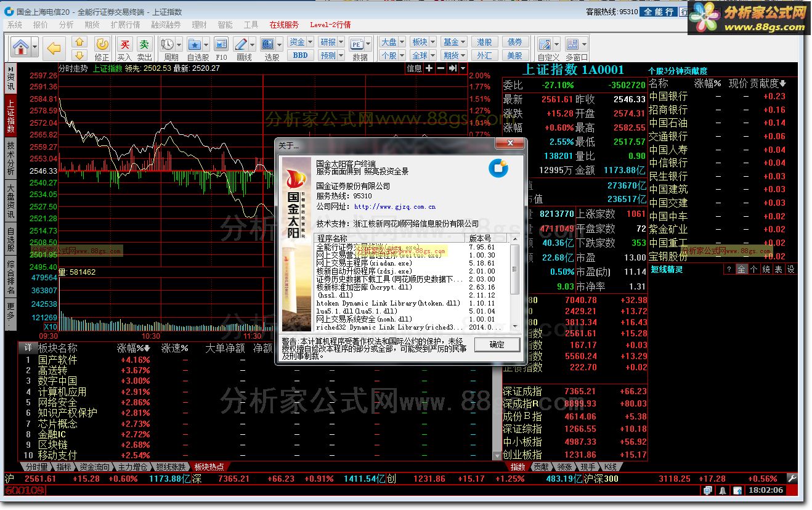812x510 pixels.
Task: Click the yellow up arrow icon
Action: tap(79, 42)
